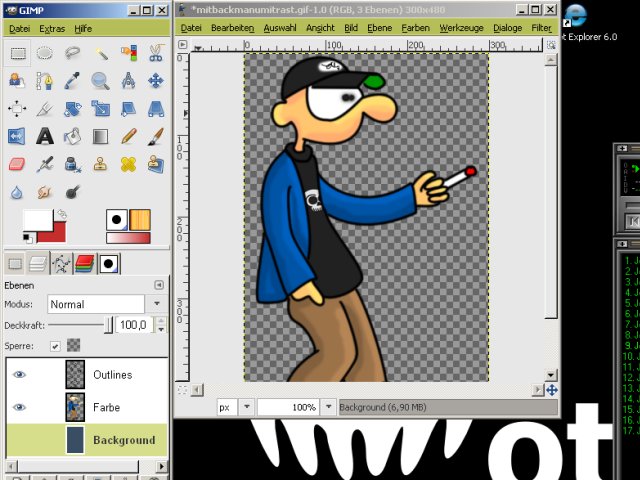Open the Hilfe menu
Screen dimensions: 640x480
tap(83, 29)
